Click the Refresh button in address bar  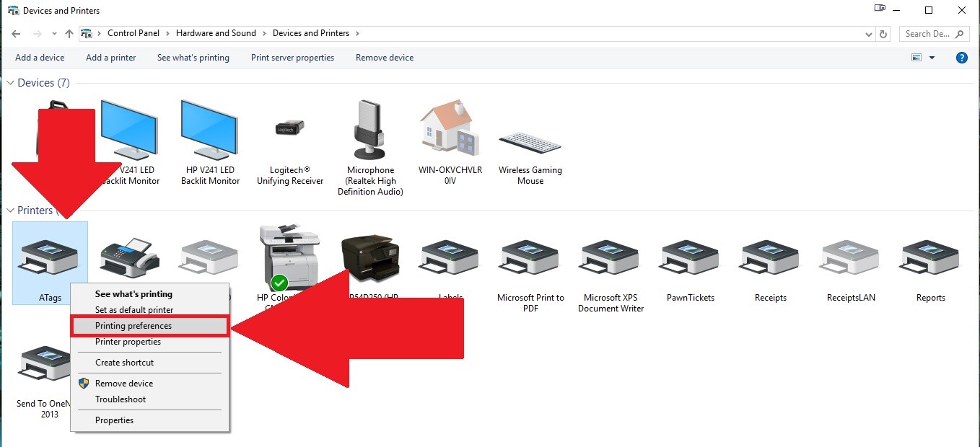[884, 33]
